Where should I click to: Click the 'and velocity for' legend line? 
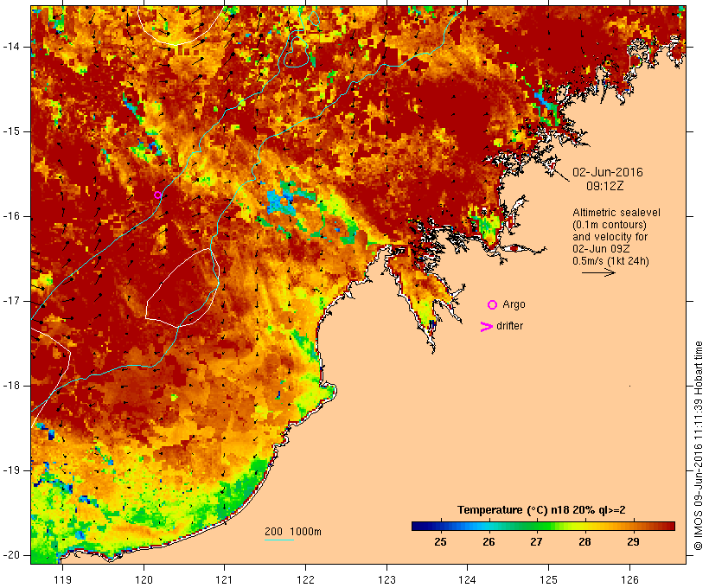pos(610,237)
